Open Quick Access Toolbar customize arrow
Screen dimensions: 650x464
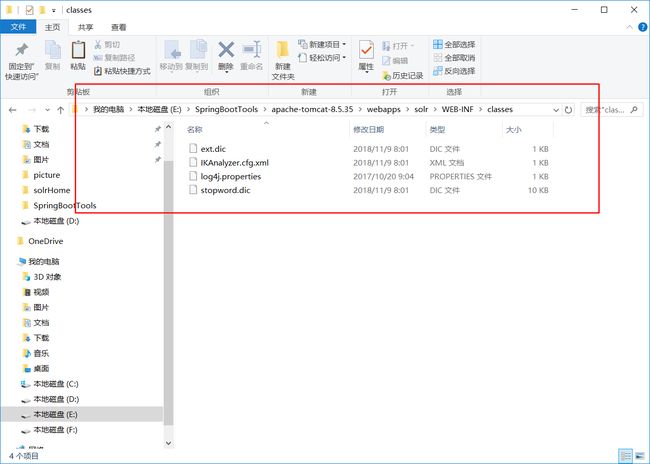[53, 10]
